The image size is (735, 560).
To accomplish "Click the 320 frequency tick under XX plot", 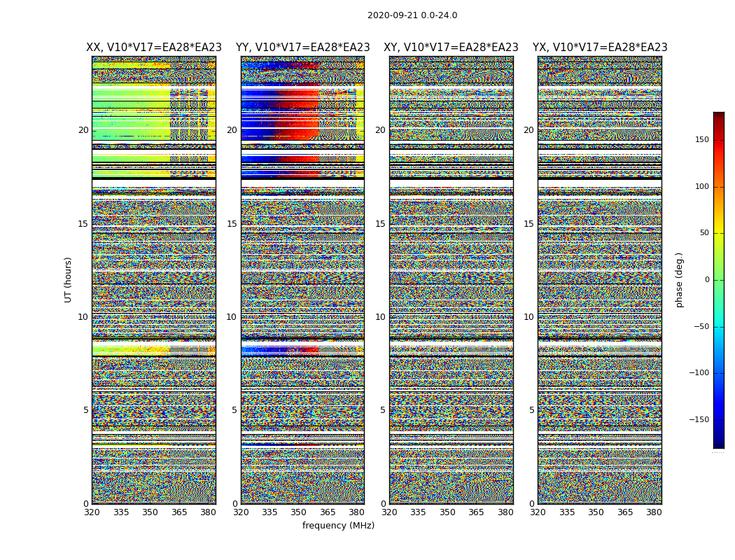I will click(92, 512).
